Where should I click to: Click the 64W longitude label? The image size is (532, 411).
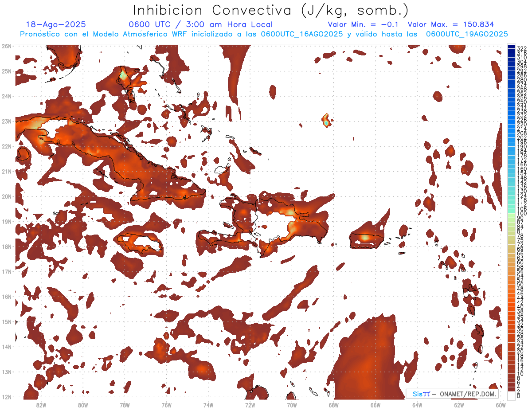click(417, 405)
